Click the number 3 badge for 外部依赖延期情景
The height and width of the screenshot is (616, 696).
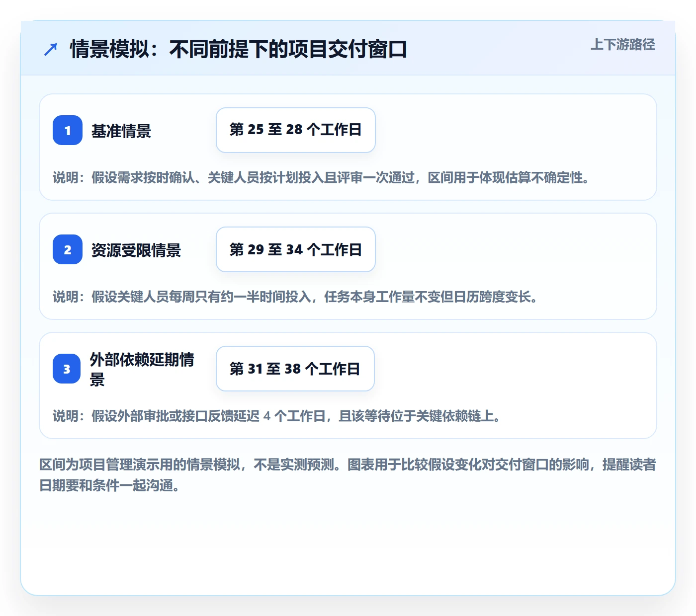click(x=67, y=369)
